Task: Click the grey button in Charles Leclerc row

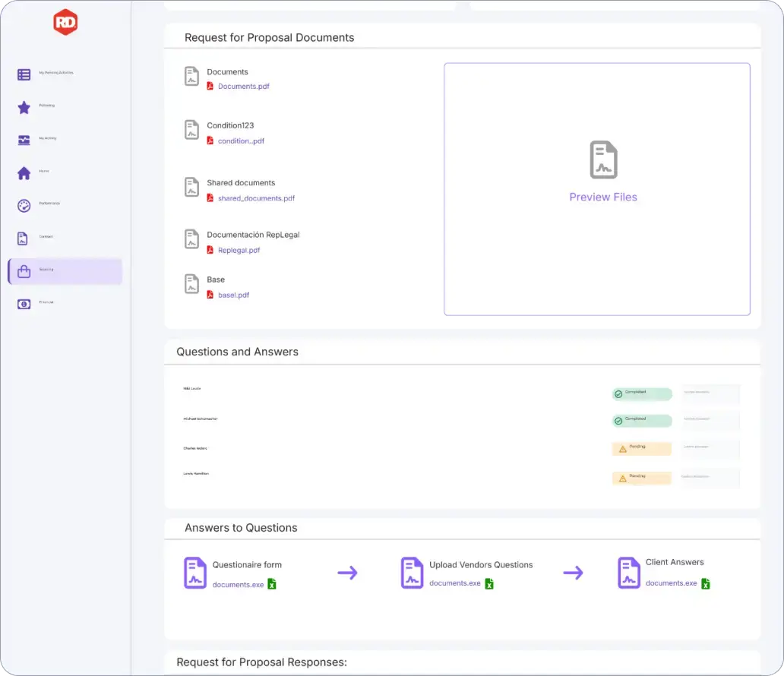Action: [710, 448]
